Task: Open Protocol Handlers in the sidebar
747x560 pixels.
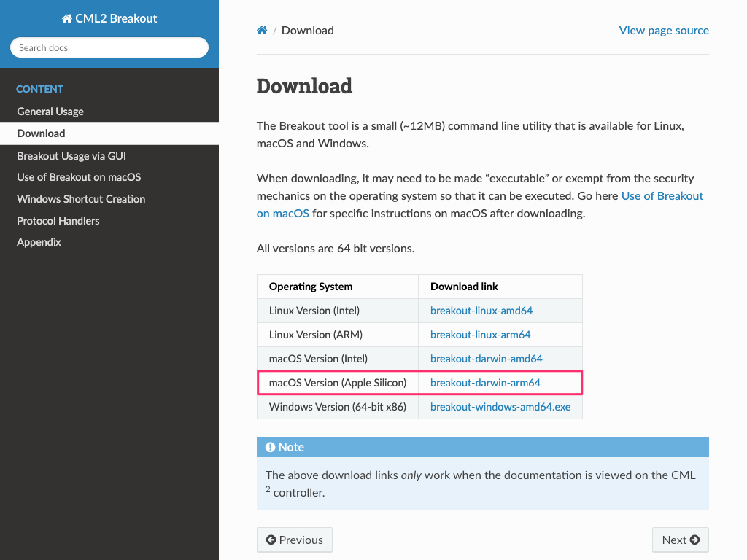Action: [x=109, y=221]
